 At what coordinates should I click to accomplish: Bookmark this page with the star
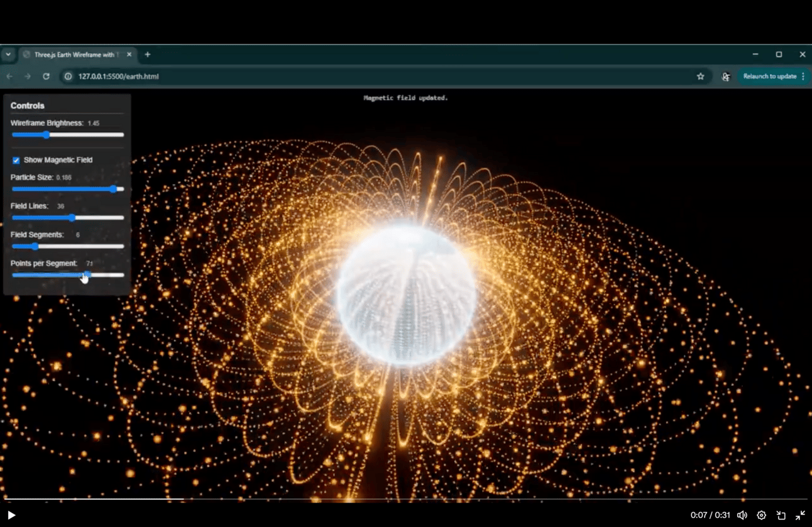coord(700,76)
